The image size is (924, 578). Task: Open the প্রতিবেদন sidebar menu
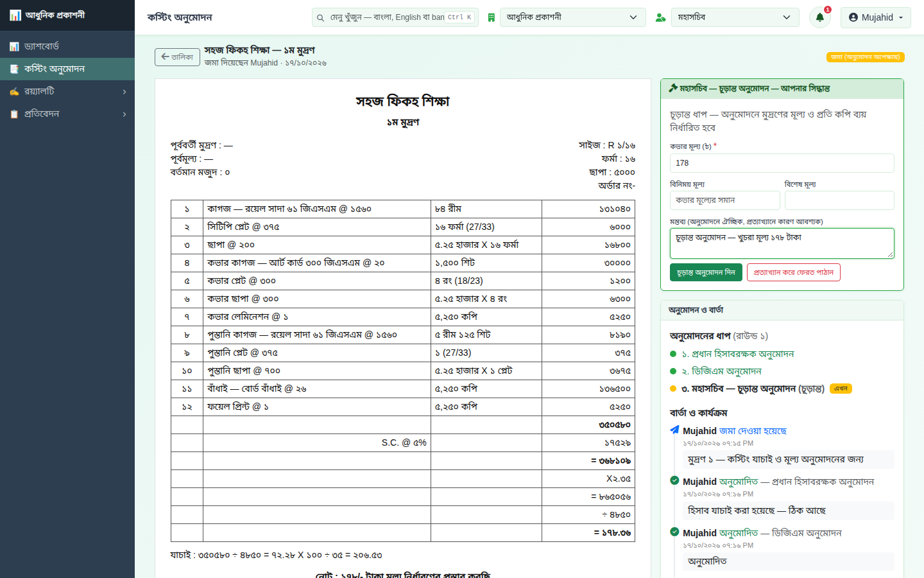coord(67,114)
